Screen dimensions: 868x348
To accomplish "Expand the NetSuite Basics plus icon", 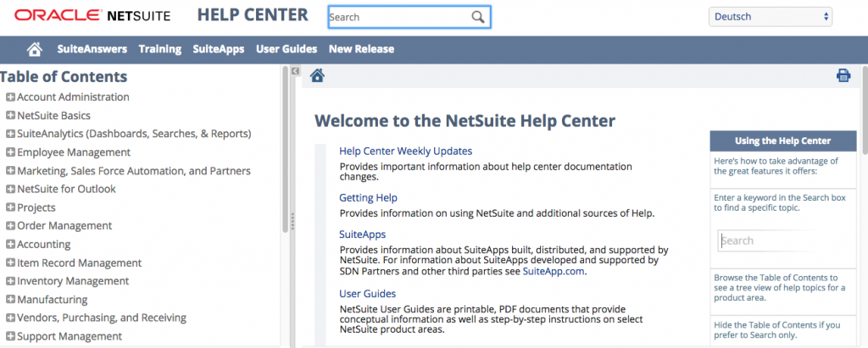I will tap(10, 116).
